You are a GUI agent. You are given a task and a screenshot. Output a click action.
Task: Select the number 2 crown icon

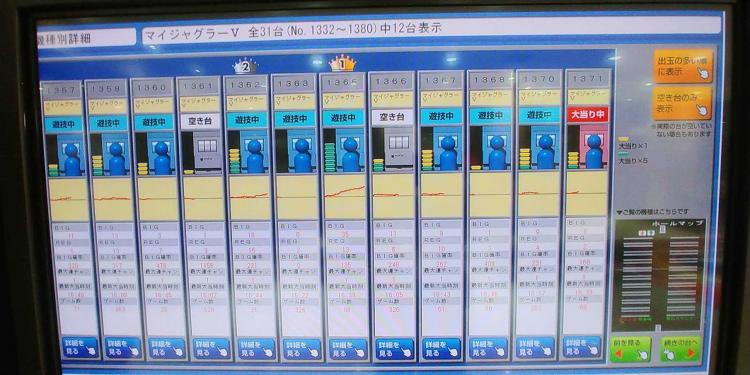tap(245, 66)
